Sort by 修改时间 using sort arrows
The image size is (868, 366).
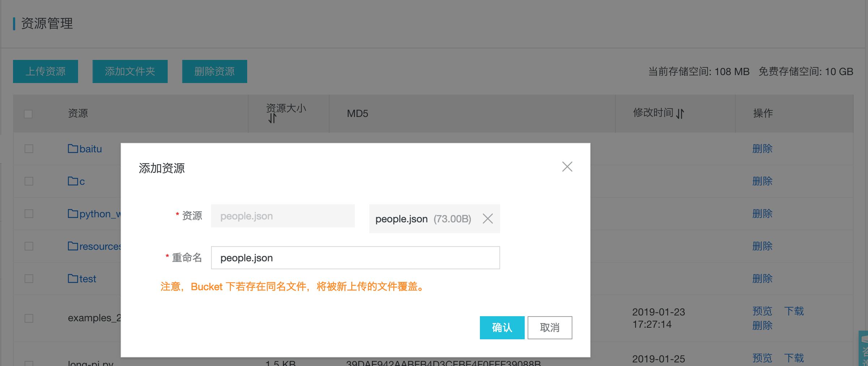pos(680,114)
